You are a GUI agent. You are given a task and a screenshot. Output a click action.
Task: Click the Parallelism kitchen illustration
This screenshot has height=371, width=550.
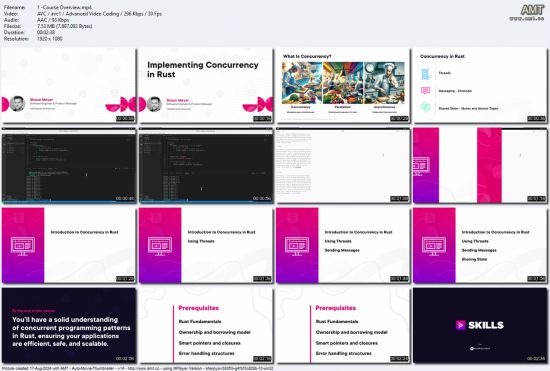point(343,83)
